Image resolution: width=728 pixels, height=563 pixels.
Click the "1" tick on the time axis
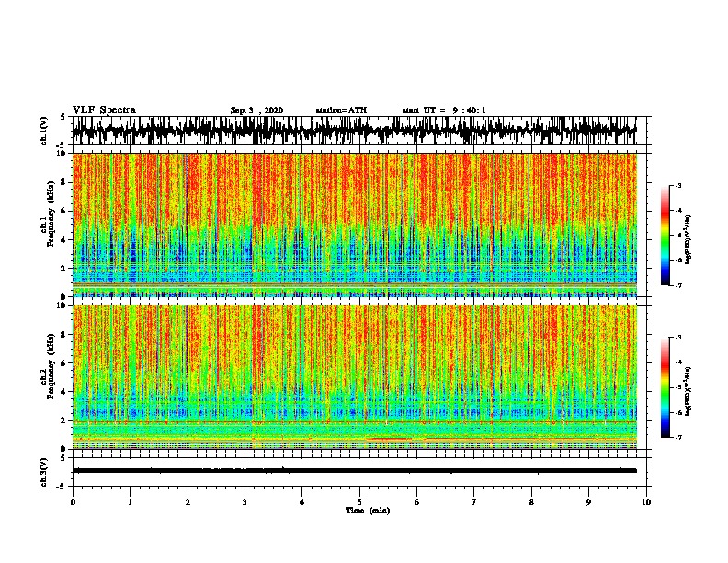point(130,502)
